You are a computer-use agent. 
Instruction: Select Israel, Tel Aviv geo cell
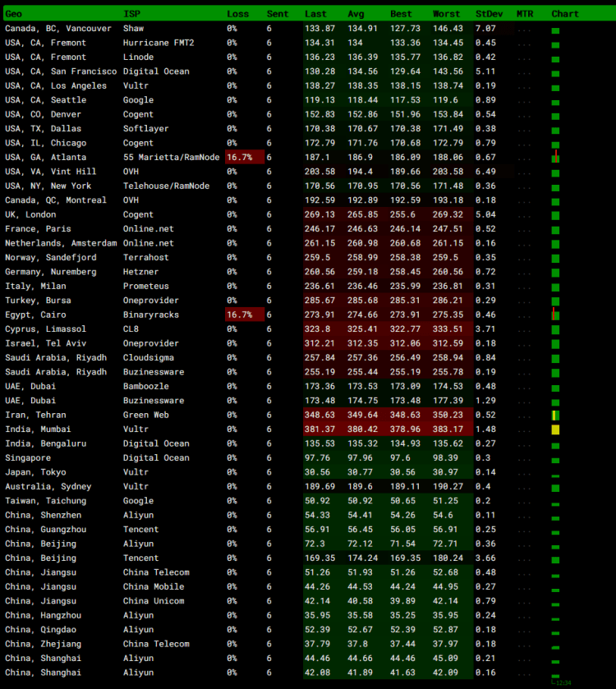coord(46,343)
